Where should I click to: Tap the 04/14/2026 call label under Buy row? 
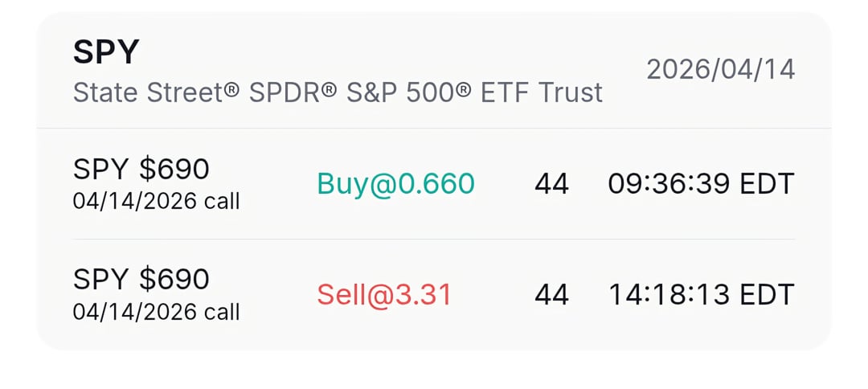click(x=156, y=200)
